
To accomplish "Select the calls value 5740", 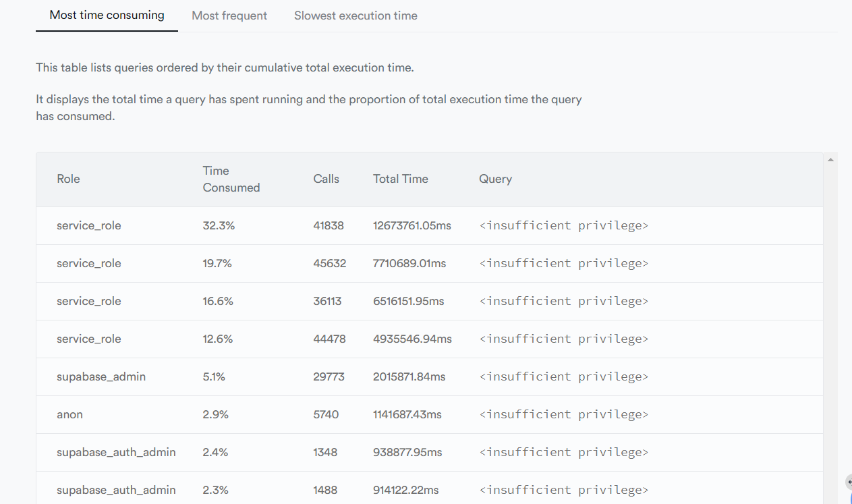I will click(x=326, y=414).
